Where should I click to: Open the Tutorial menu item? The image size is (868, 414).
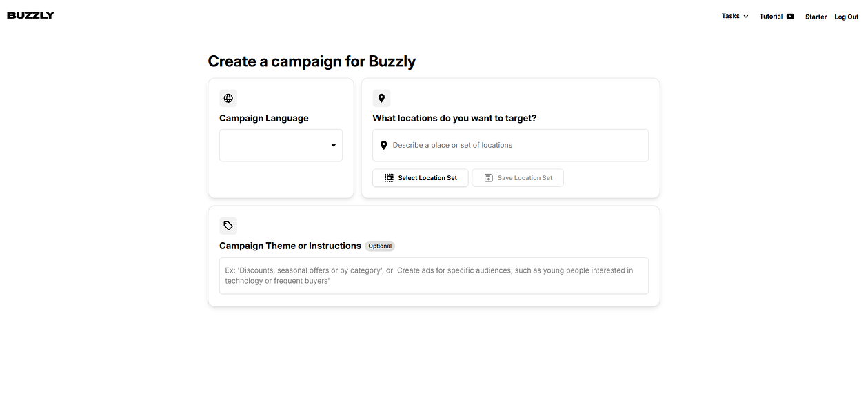(771, 16)
